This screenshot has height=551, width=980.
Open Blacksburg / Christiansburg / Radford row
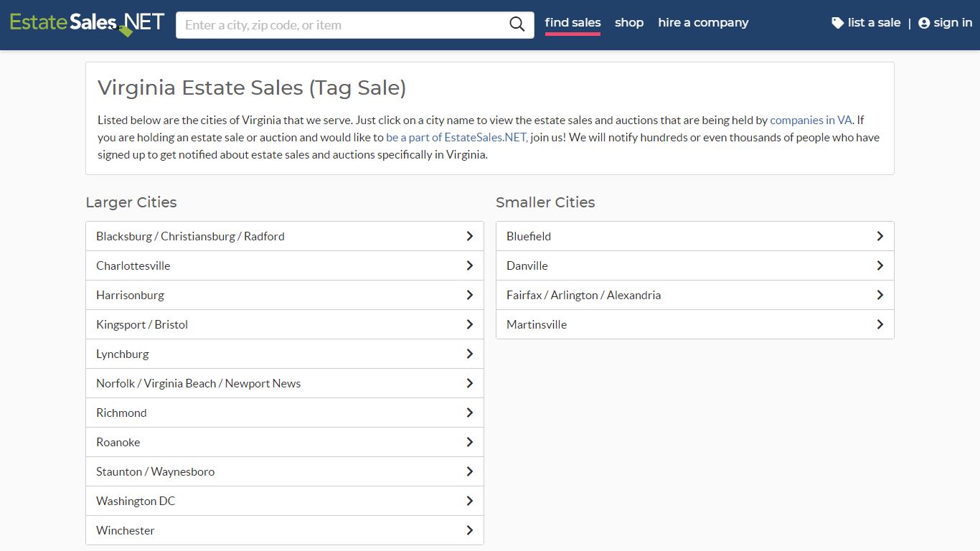(x=285, y=236)
